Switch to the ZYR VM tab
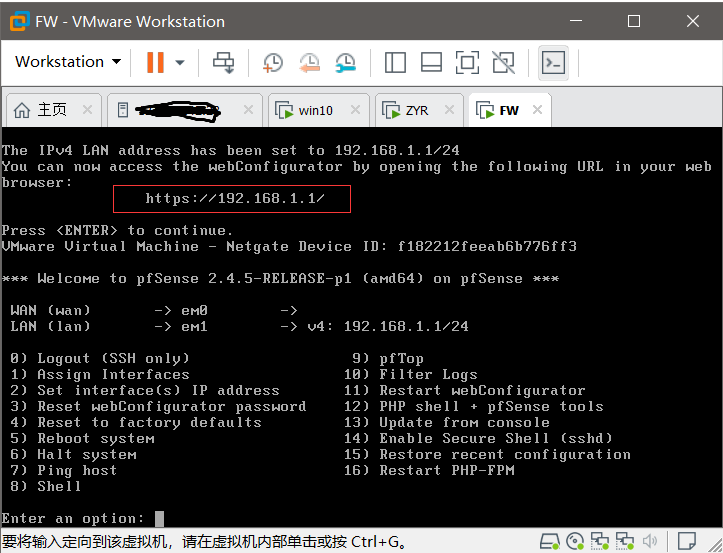 pos(417,111)
